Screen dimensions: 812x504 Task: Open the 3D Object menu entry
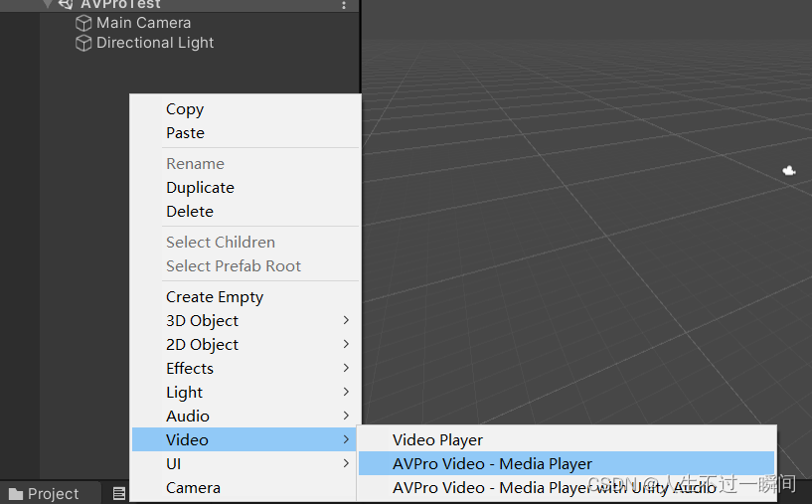point(244,321)
